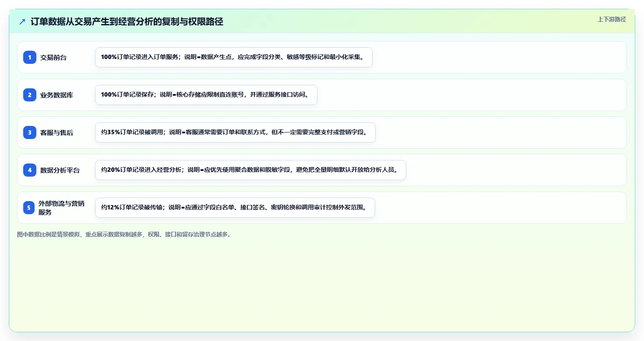This screenshot has width=644, height=341.
Task: Select the 数据分析平台 step label
Action: tap(60, 170)
